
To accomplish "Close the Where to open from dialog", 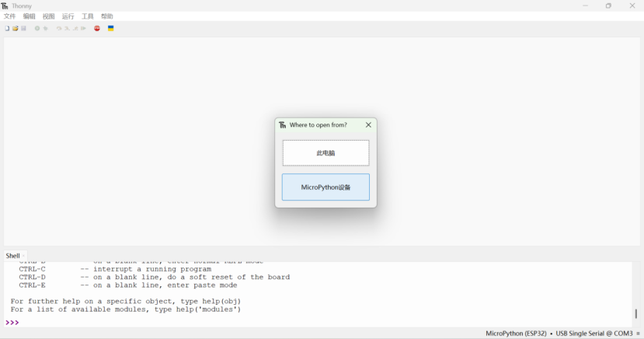I will click(368, 125).
